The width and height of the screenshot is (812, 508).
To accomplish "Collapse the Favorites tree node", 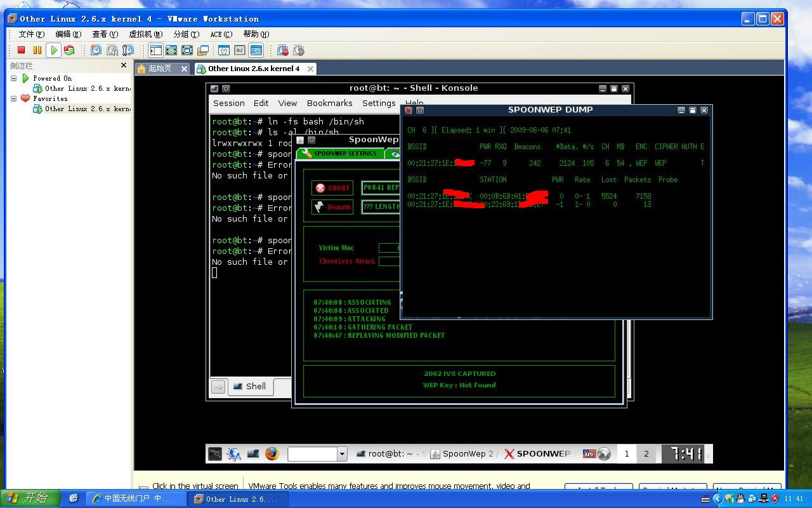I will (13, 98).
